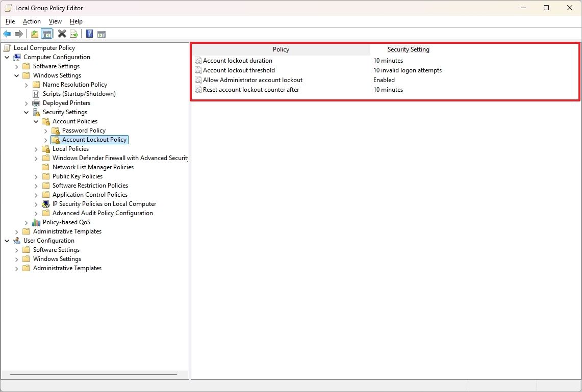Click the Back navigation arrow in the toolbar
582x392 pixels.
coord(7,34)
